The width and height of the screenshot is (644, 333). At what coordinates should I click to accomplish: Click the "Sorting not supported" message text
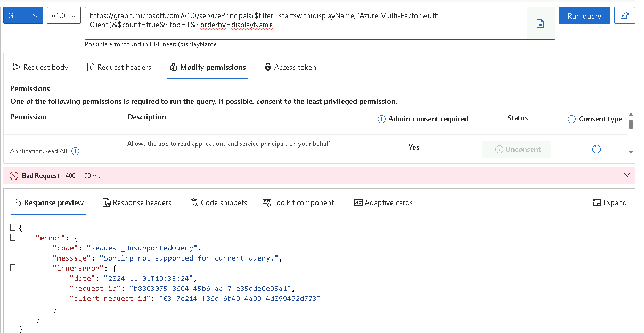(x=189, y=258)
